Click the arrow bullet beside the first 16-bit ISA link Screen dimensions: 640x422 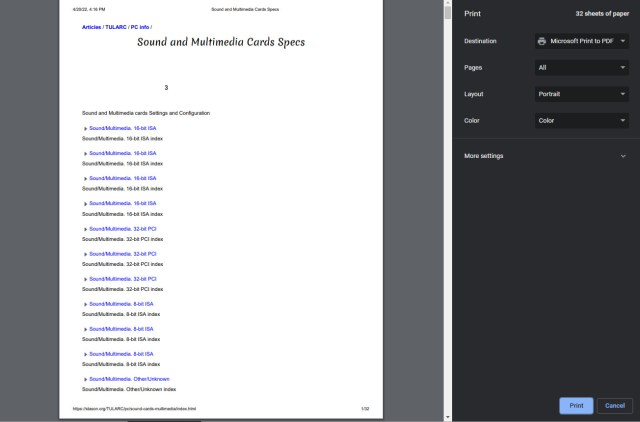click(86, 129)
